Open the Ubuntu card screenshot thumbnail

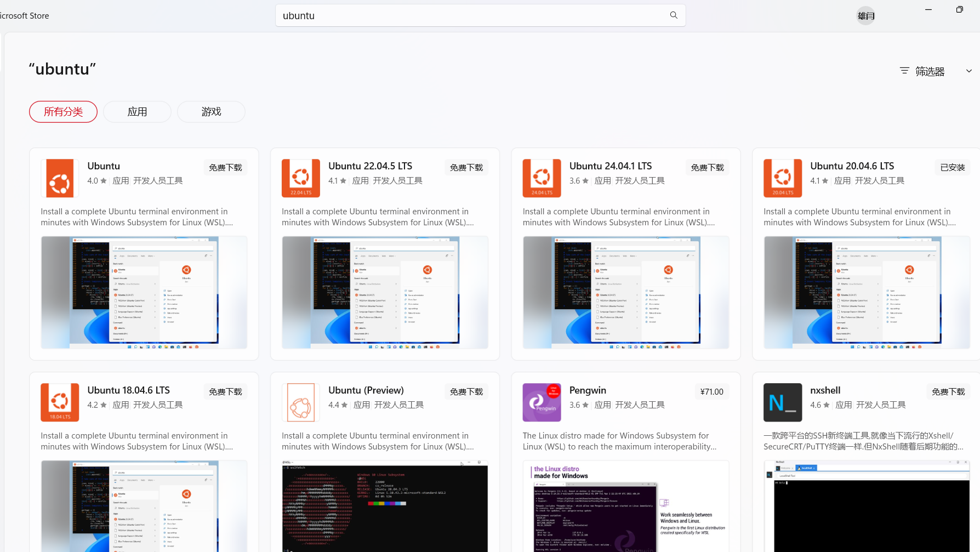coord(144,292)
